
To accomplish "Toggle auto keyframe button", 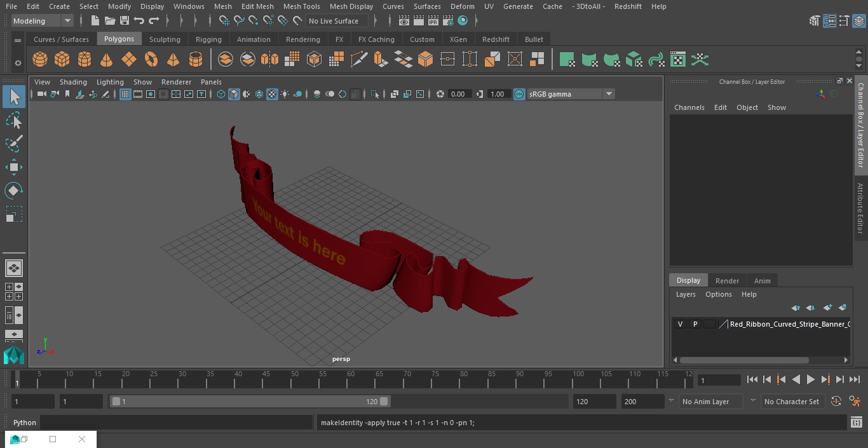I will tap(836, 402).
